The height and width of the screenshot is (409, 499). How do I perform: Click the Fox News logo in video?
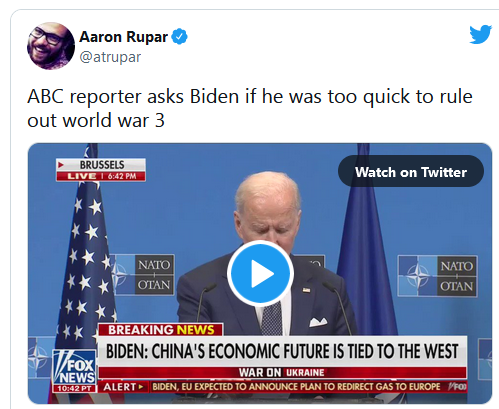pos(74,367)
